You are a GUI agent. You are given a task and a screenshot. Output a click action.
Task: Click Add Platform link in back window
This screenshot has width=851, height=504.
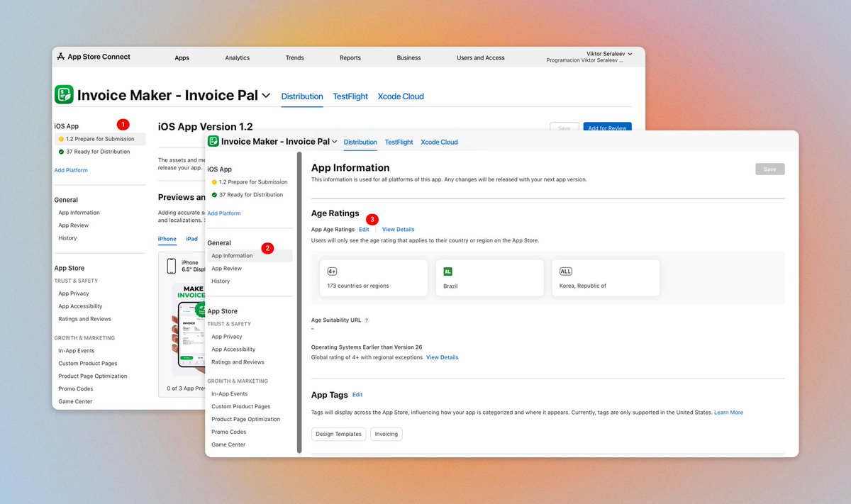click(x=71, y=170)
